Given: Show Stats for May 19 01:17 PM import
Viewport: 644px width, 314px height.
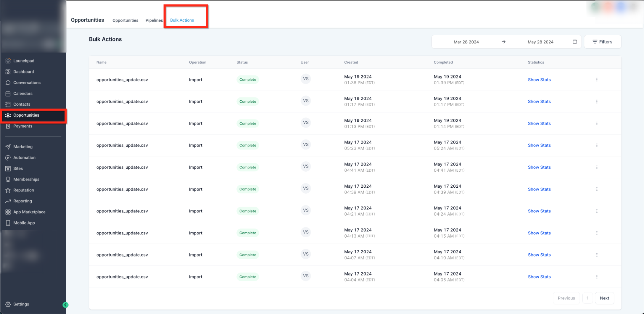Looking at the screenshot, I should click(x=539, y=102).
